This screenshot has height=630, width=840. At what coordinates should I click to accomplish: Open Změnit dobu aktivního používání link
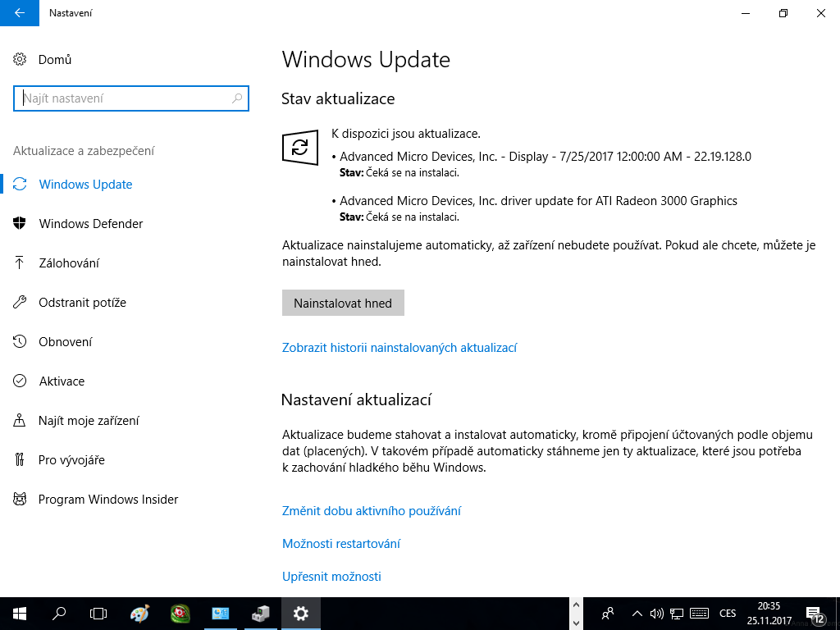372,510
